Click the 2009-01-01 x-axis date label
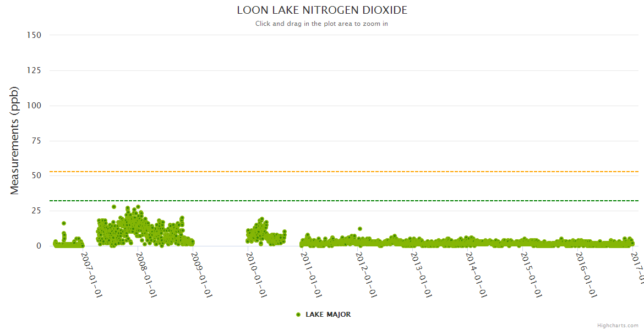 (x=201, y=274)
